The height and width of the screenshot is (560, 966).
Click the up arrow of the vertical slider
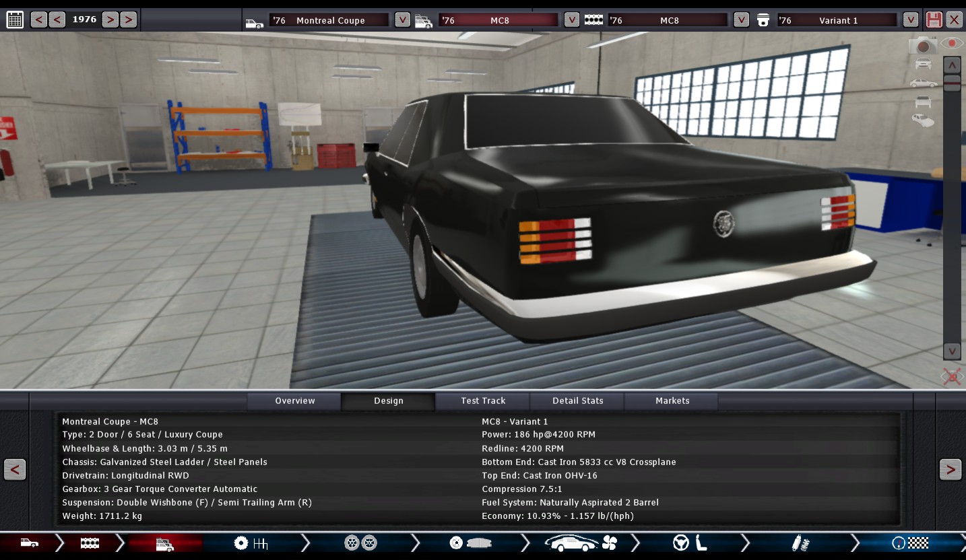pos(952,65)
